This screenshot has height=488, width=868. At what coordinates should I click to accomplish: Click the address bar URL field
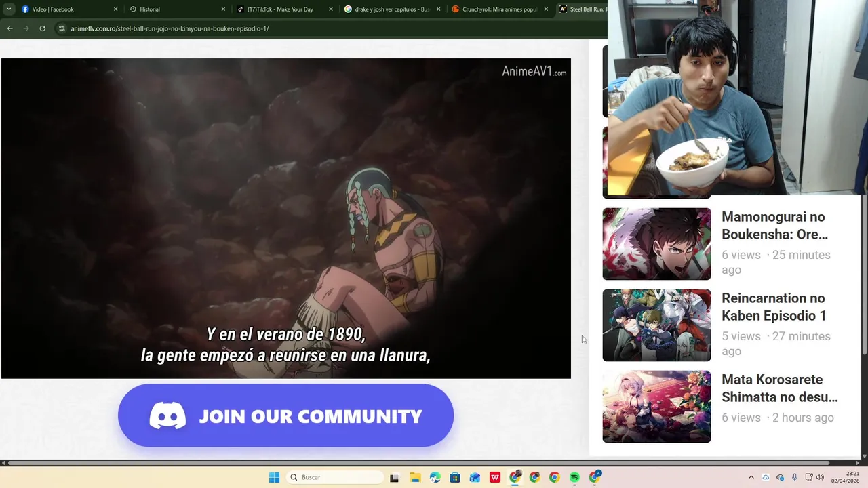332,28
